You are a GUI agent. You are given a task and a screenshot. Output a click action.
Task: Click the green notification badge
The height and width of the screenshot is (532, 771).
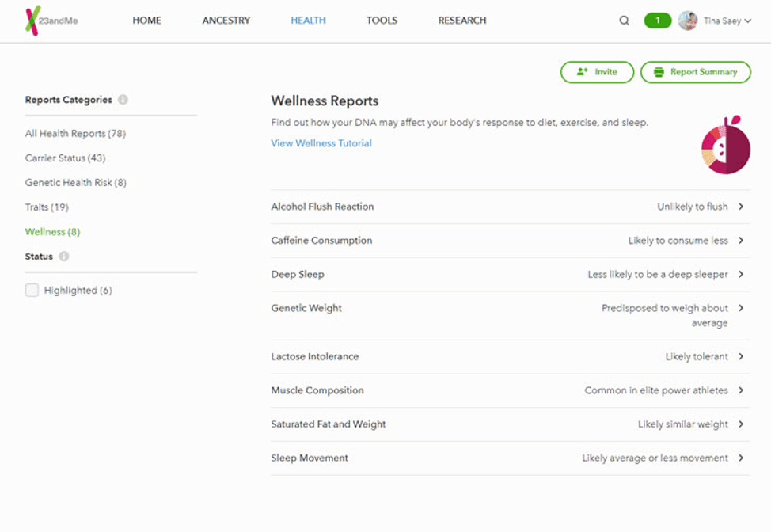657,21
